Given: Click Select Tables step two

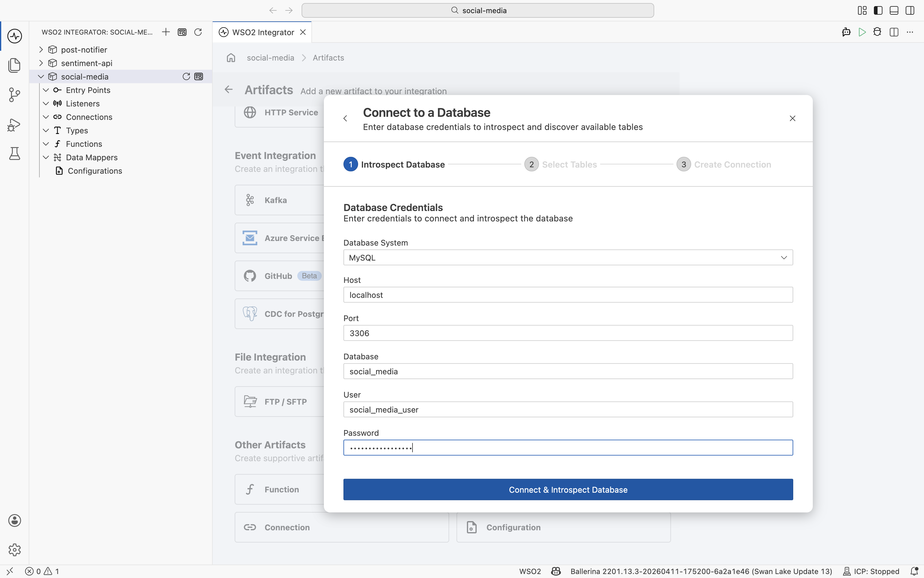Looking at the screenshot, I should tap(560, 165).
